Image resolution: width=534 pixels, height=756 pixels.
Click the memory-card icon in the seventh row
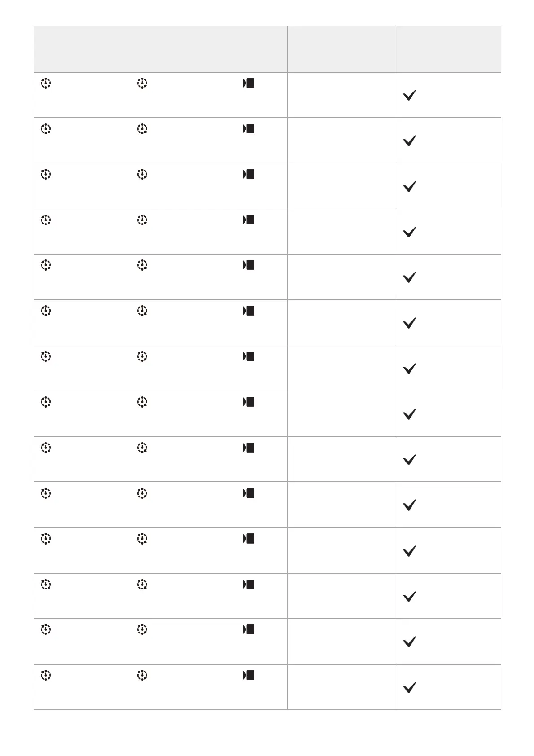[249, 356]
